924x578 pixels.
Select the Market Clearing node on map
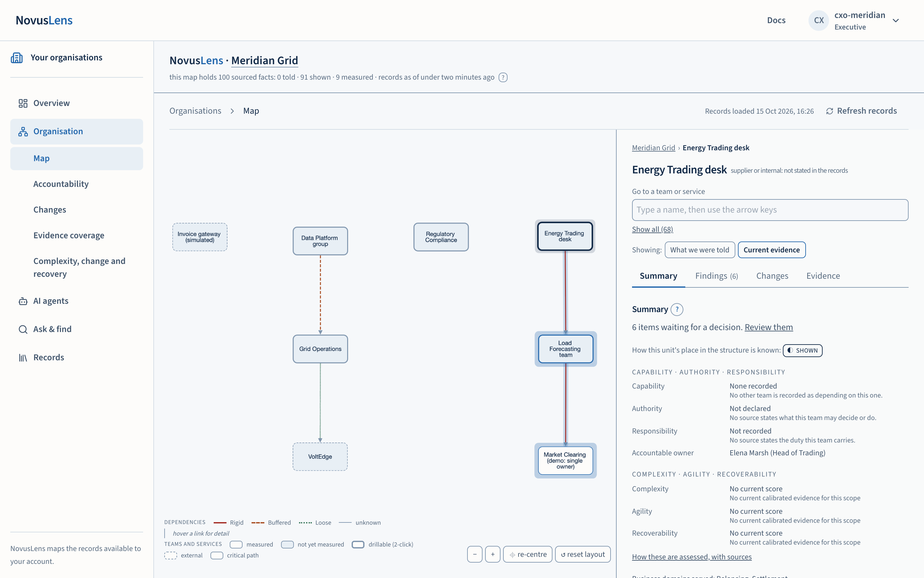[x=566, y=461]
